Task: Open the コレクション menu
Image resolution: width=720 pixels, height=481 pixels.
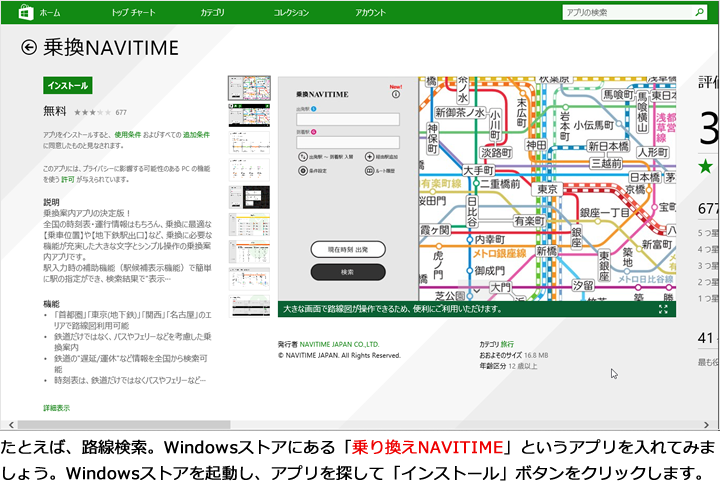Action: coord(291,13)
